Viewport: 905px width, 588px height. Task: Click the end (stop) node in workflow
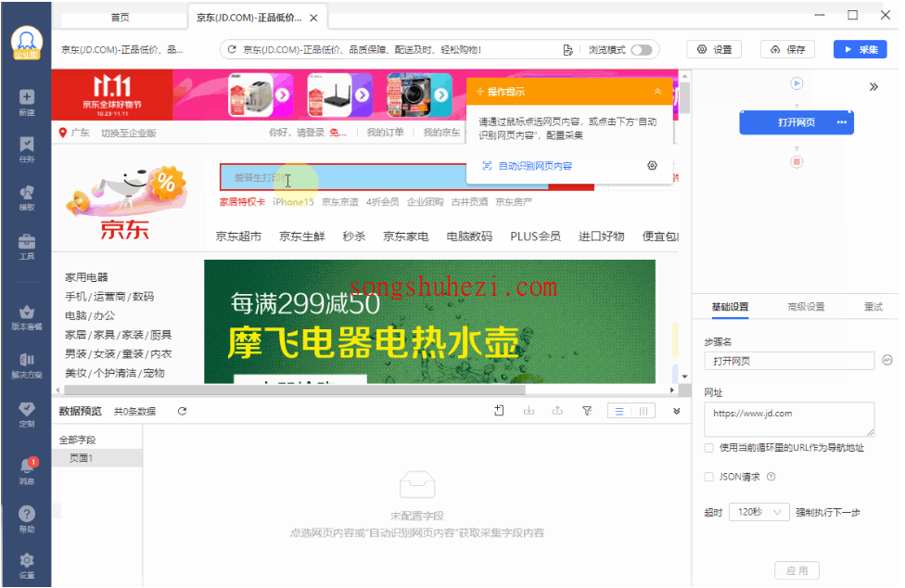[x=797, y=161]
